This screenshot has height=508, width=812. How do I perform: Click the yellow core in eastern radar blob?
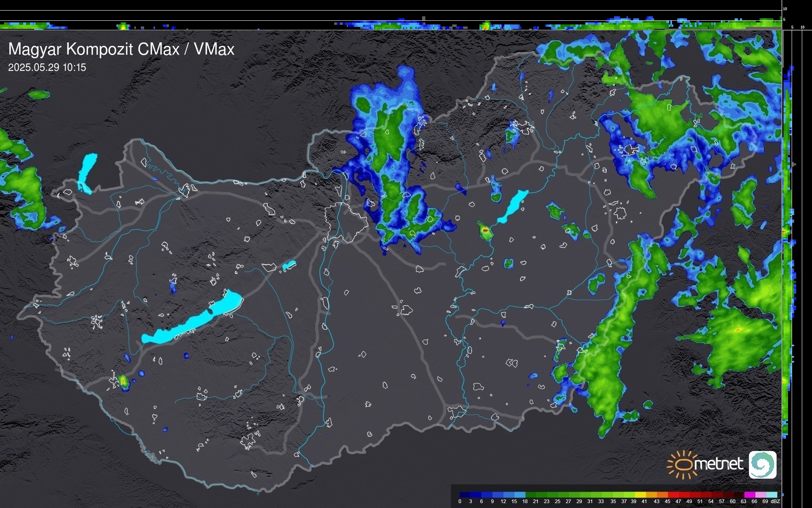tap(738, 330)
